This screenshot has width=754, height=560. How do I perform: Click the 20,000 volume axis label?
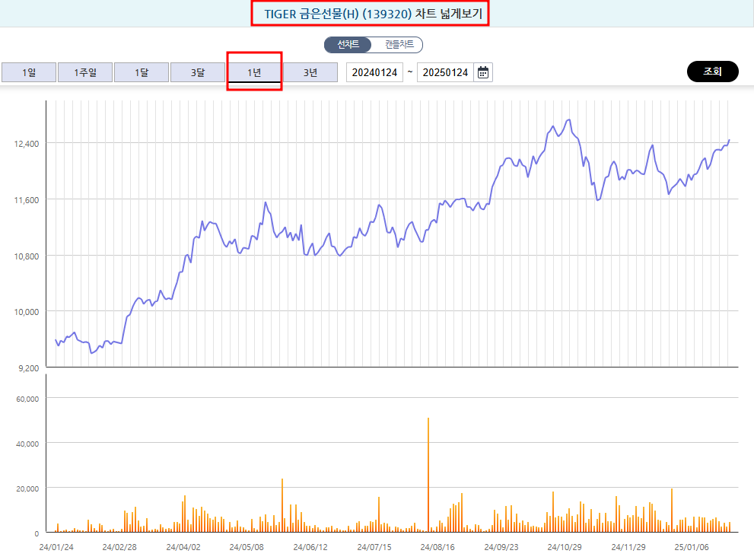[27, 488]
